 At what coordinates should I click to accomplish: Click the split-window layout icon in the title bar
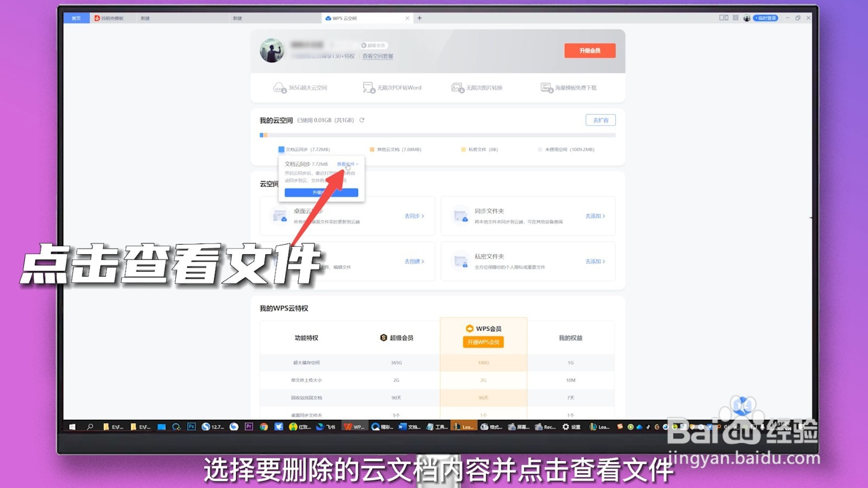(724, 18)
